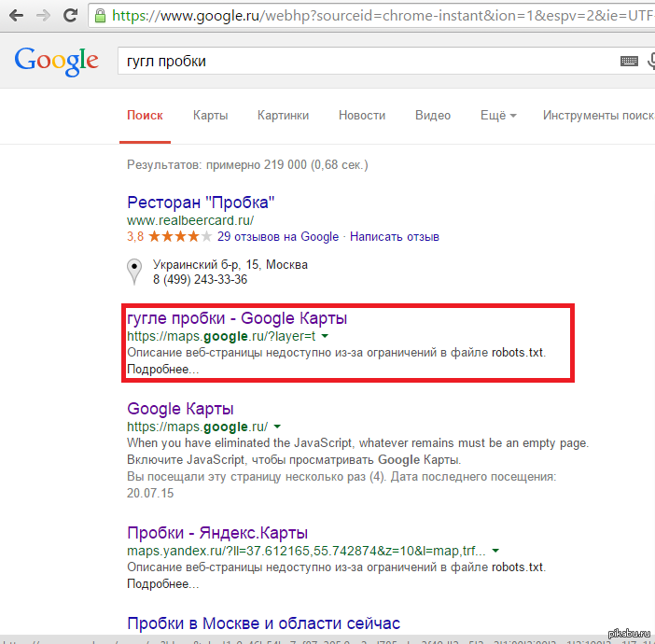
Task: Click the Google logo
Action: 56,61
